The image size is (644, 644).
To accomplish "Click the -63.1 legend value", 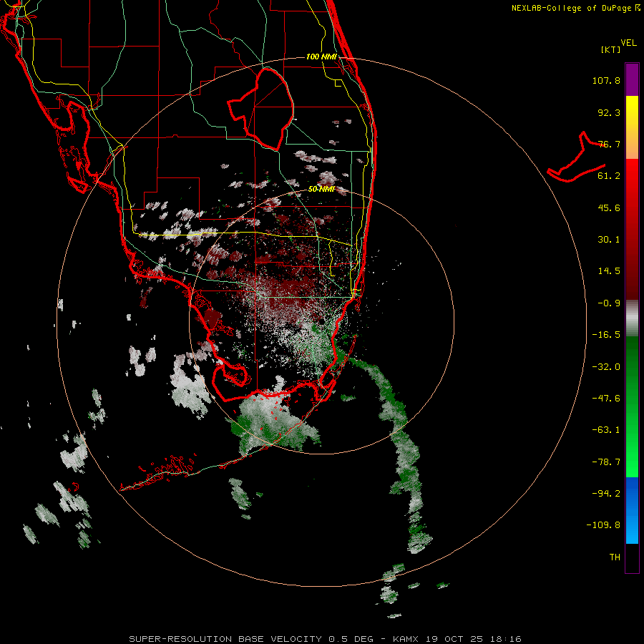I will click(606, 430).
